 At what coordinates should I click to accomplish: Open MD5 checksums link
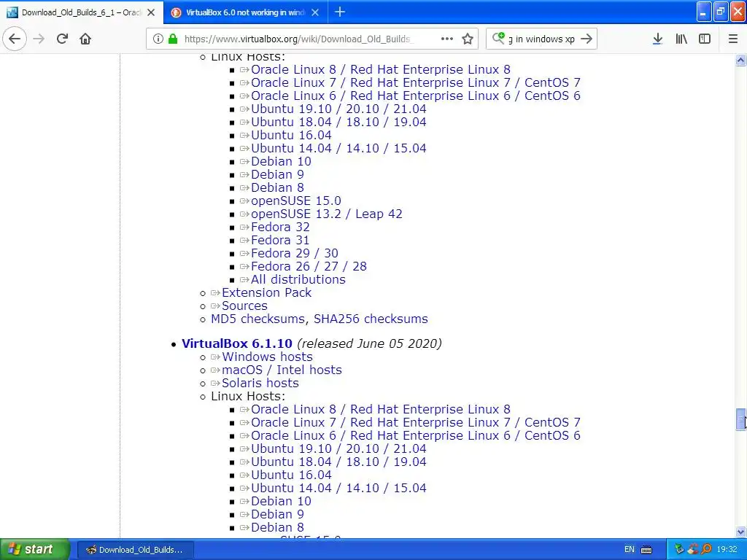pyautogui.click(x=258, y=319)
